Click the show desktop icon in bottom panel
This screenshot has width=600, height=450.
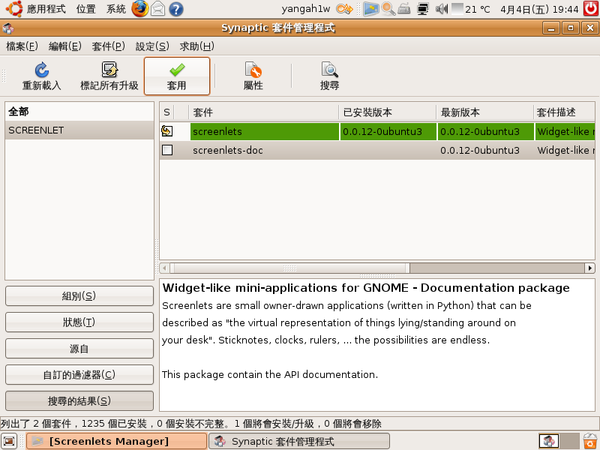(10, 441)
